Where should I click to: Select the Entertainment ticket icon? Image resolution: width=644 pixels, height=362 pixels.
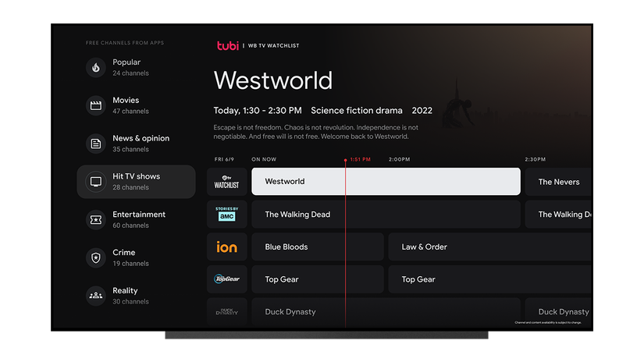coord(96,219)
